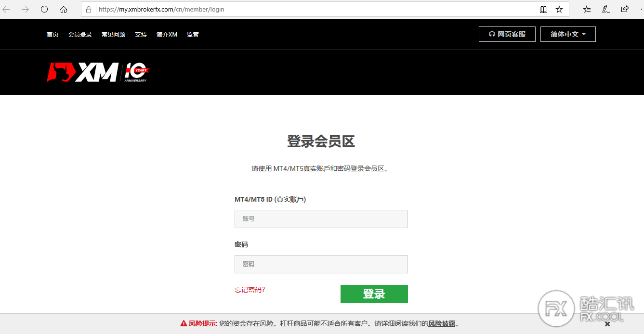Click the add notes pen icon
The width and height of the screenshot is (644, 334).
[606, 9]
